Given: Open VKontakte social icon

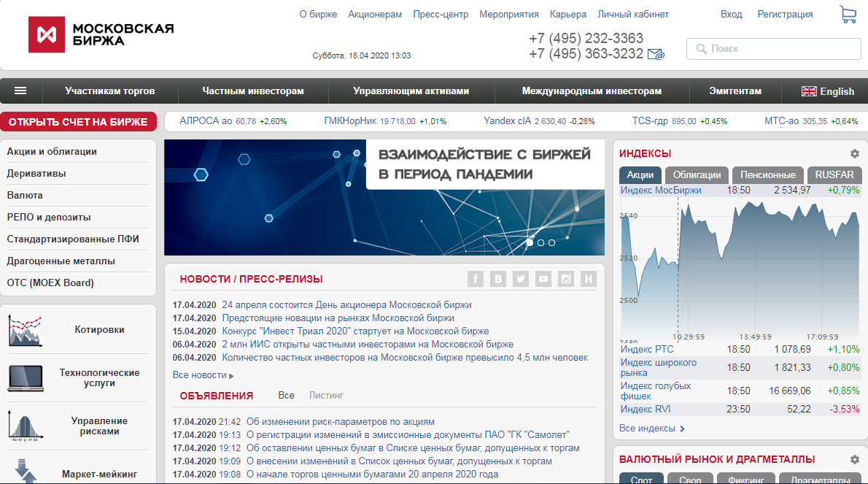Looking at the screenshot, I should pos(498,279).
